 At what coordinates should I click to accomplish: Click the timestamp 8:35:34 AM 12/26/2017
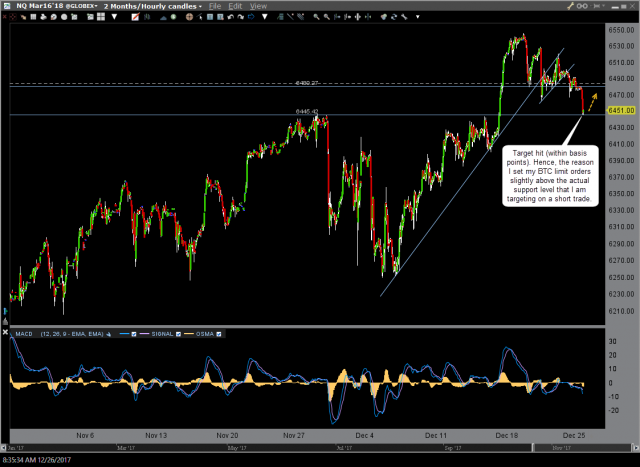click(36, 460)
